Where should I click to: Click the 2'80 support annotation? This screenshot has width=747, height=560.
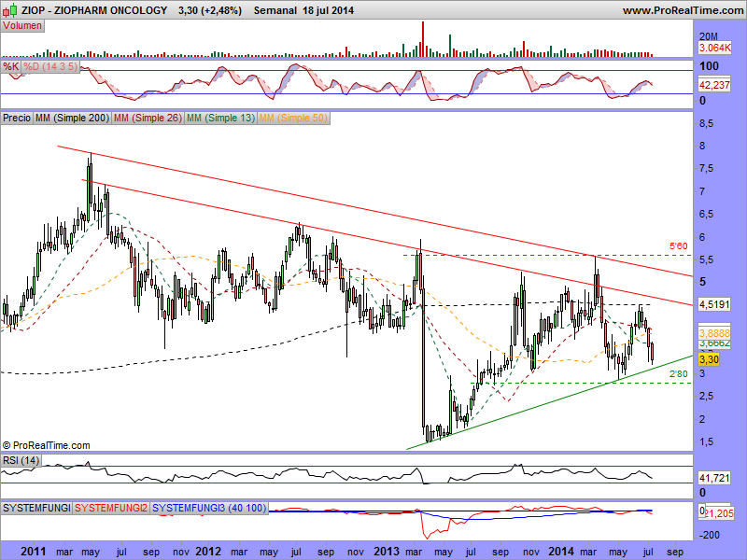679,374
